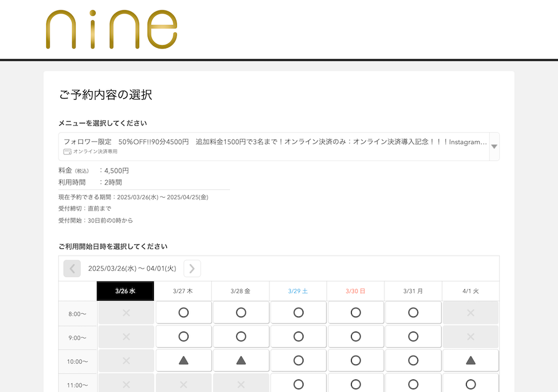This screenshot has width=558, height=392.
Task: Go to the previous week
Action: (72, 269)
